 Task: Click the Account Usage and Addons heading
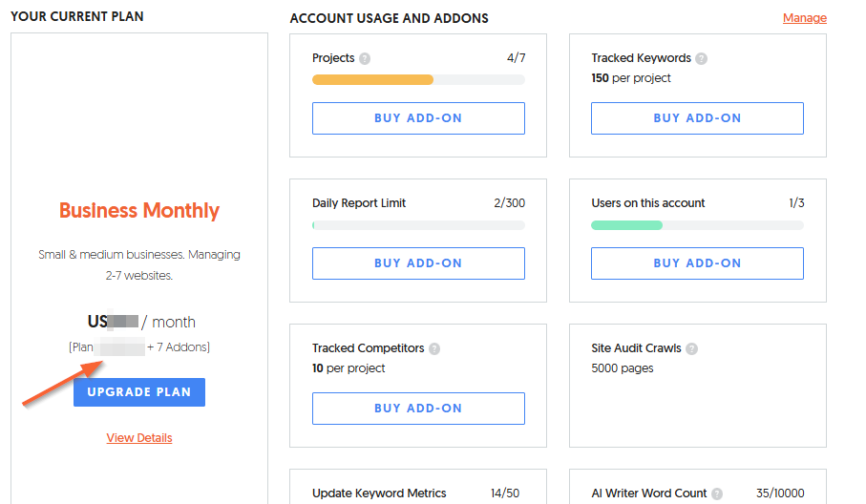(389, 18)
